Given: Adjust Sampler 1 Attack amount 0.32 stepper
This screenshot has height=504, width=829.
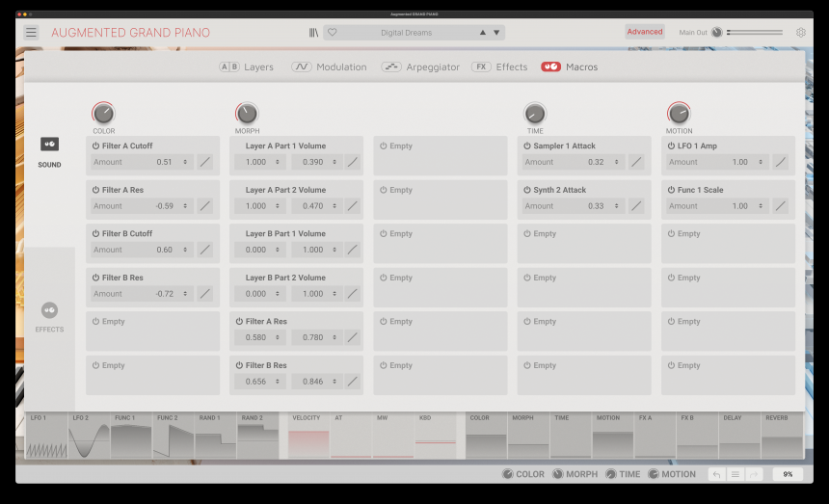Looking at the screenshot, I should (617, 162).
